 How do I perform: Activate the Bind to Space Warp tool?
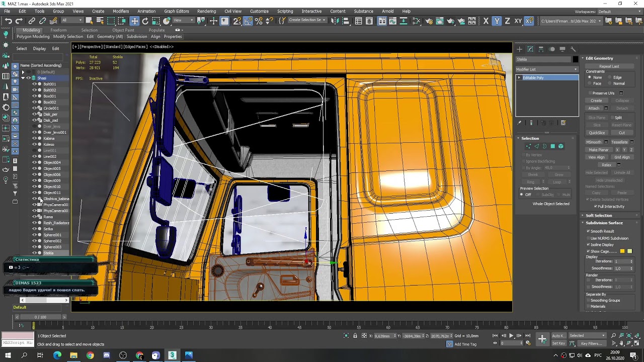[x=53, y=21]
